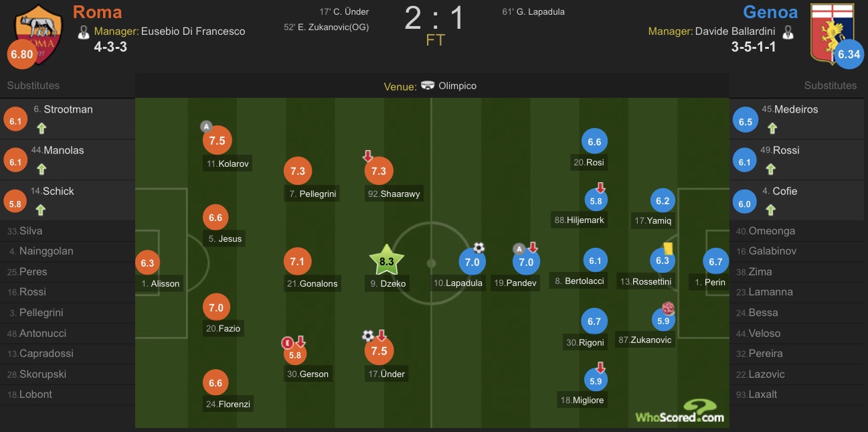868x432 pixels.
Task: Click the Genoa team name heading
Action: (x=770, y=12)
